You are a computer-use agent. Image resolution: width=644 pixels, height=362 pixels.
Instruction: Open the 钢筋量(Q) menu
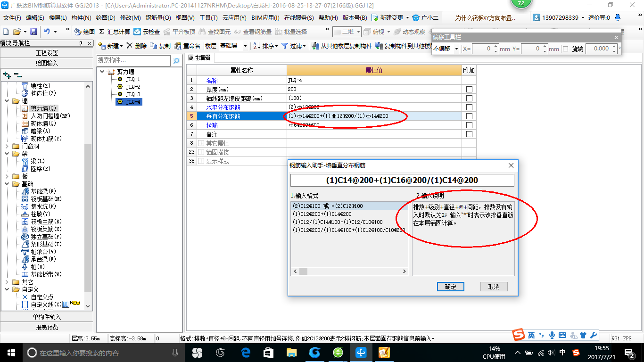[x=158, y=18]
